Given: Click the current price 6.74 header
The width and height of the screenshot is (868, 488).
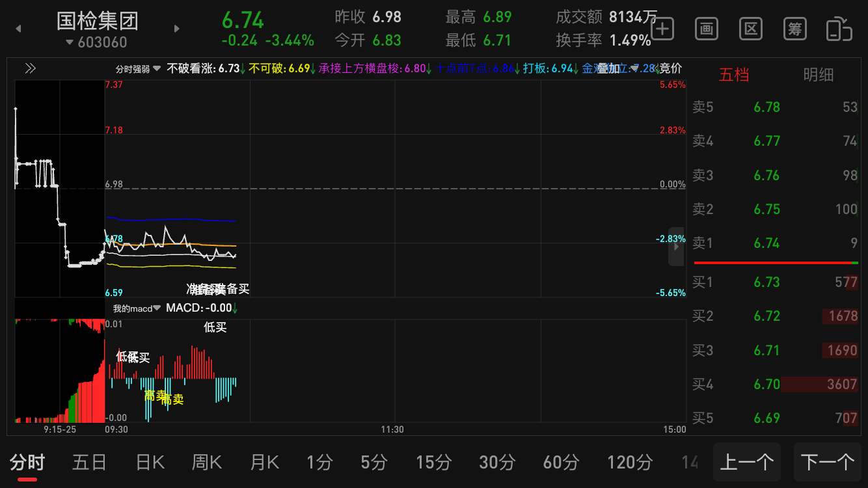Looking at the screenshot, I should pos(243,20).
